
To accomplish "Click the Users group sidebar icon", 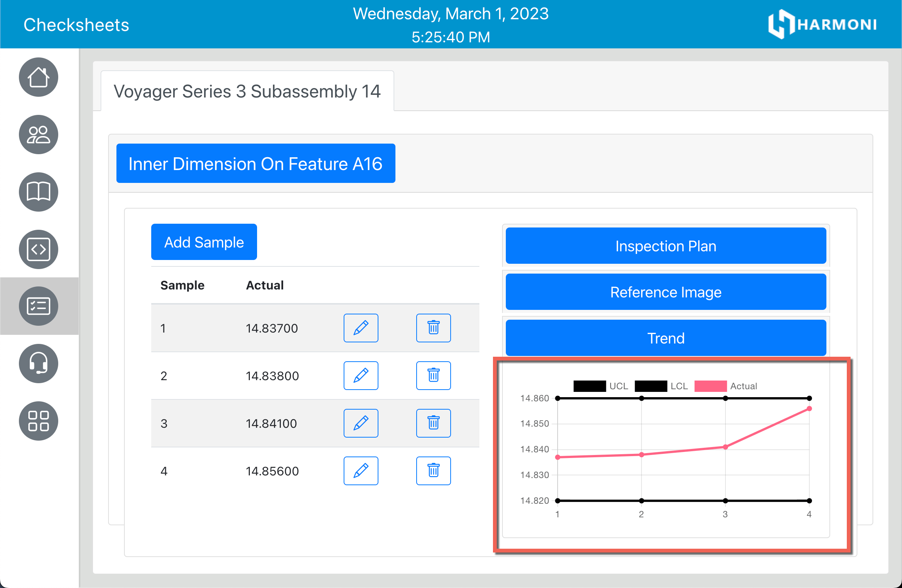I will click(38, 135).
